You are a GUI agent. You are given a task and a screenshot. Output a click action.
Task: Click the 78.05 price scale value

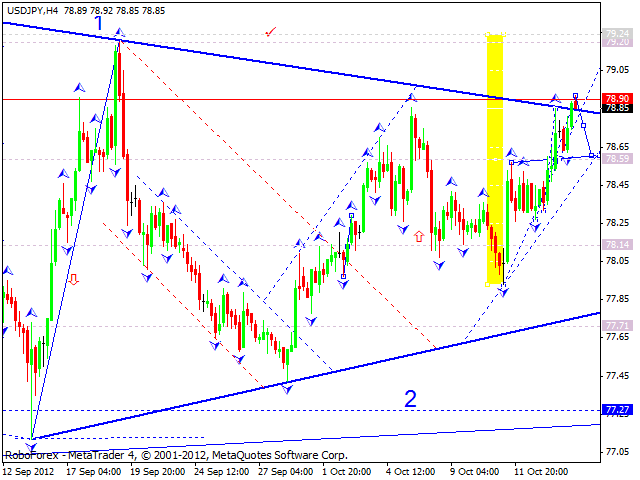tap(618, 261)
